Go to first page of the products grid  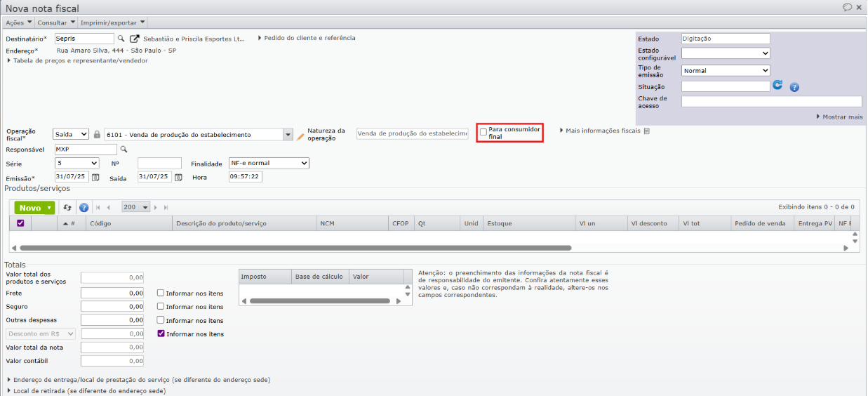(x=98, y=208)
